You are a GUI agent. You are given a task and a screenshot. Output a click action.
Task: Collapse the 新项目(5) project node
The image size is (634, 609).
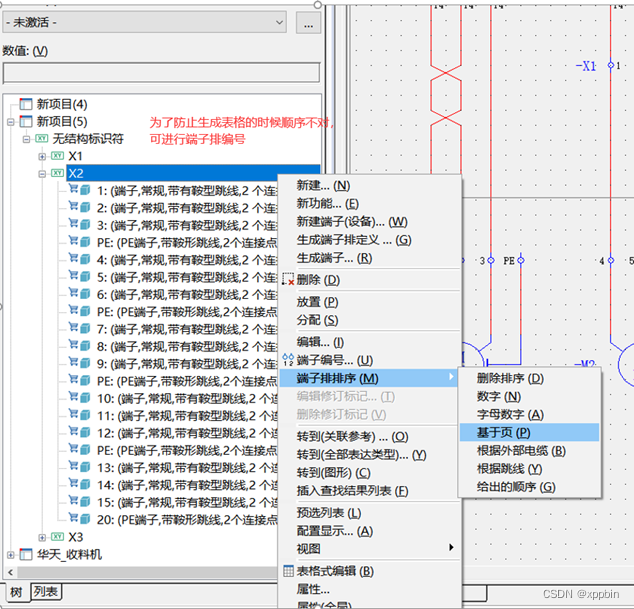[x=11, y=122]
